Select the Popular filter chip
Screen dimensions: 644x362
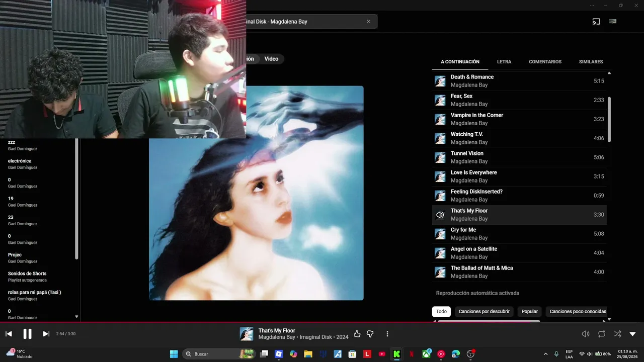(529, 312)
